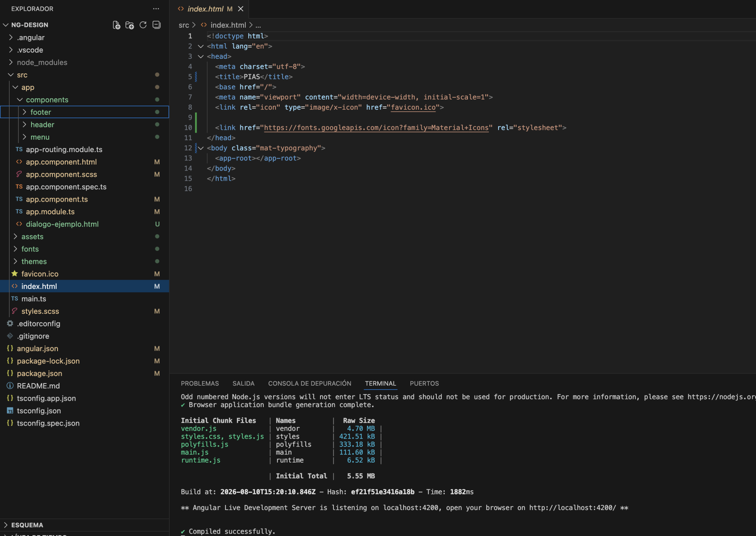Viewport: 756px width, 536px height.
Task: Open the PUERTOS panel tab
Action: [424, 383]
